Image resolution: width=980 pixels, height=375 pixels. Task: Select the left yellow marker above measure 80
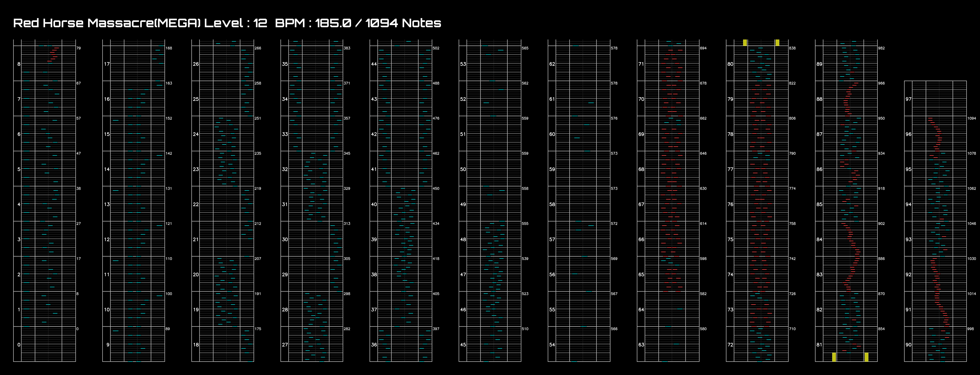pyautogui.click(x=745, y=43)
